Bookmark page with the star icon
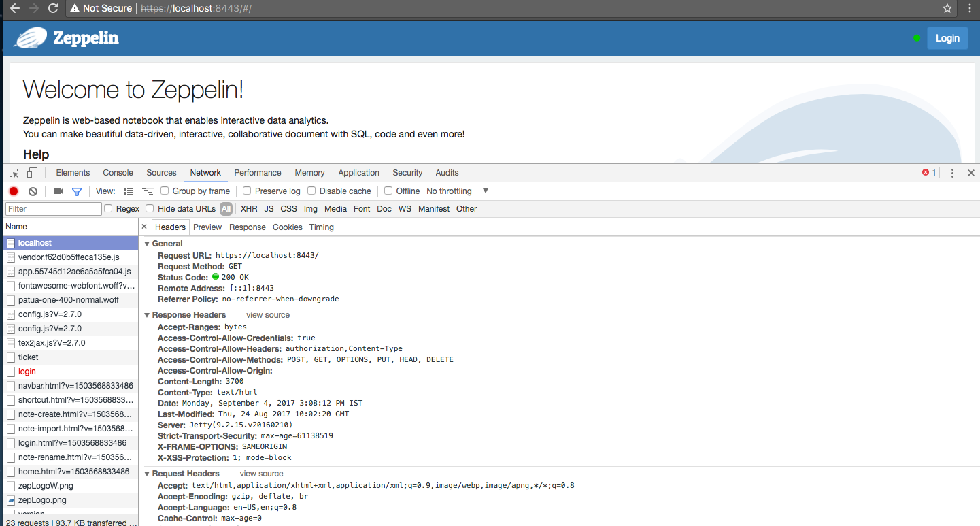Image resolution: width=980 pixels, height=526 pixels. [947, 9]
